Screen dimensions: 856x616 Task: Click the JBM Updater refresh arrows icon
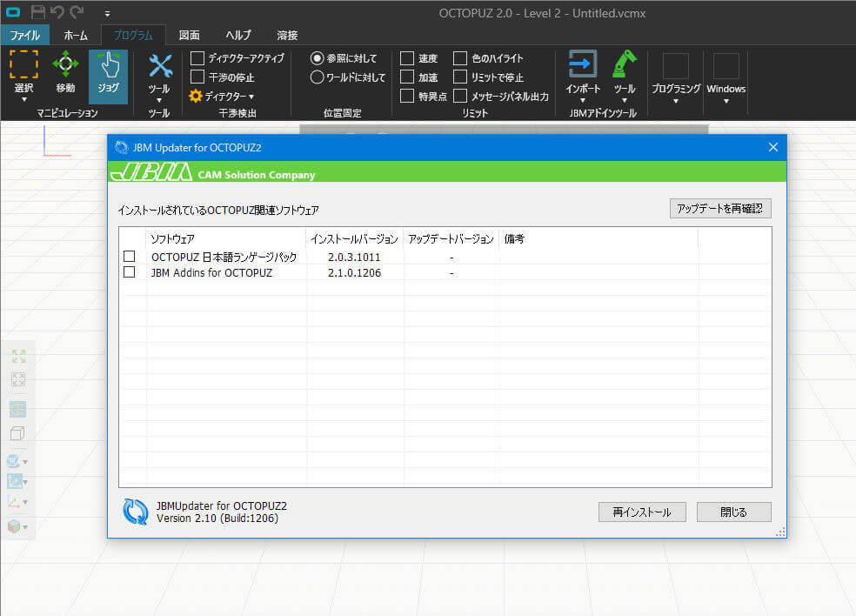click(136, 512)
